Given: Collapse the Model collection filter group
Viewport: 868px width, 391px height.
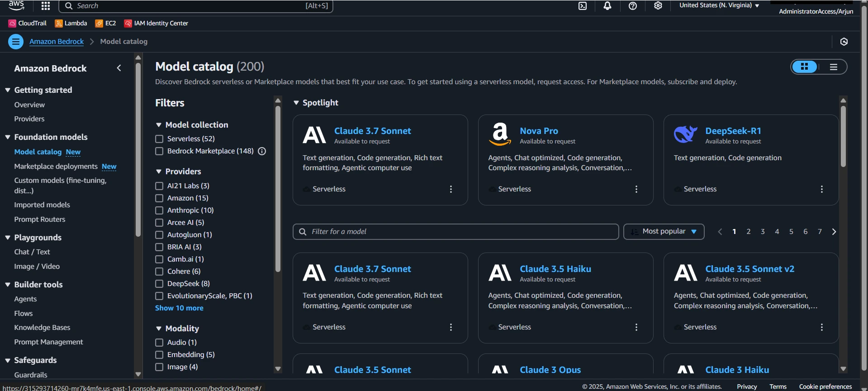Looking at the screenshot, I should (x=159, y=125).
